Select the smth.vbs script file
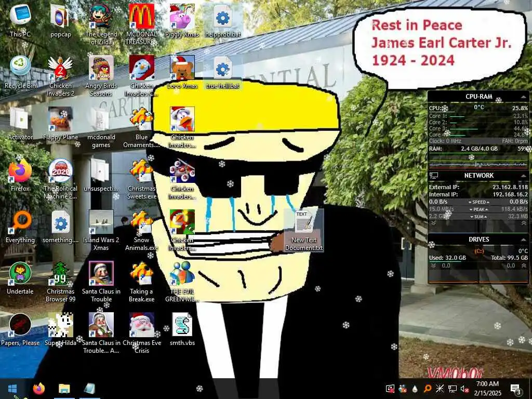This screenshot has width=532, height=399. coord(182,330)
